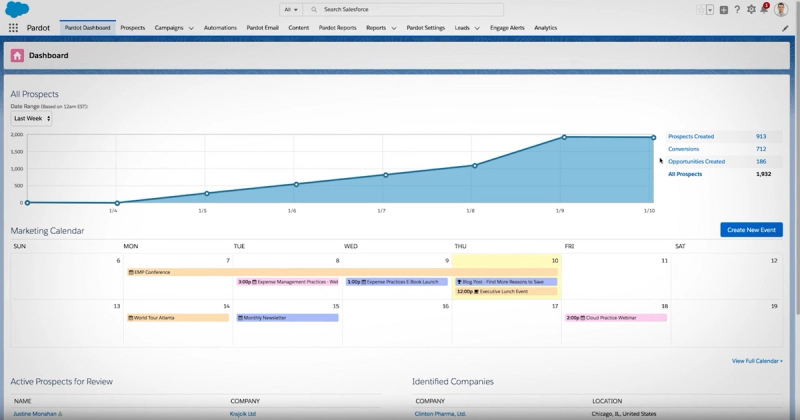Switch to the Analytics tab

coord(545,28)
